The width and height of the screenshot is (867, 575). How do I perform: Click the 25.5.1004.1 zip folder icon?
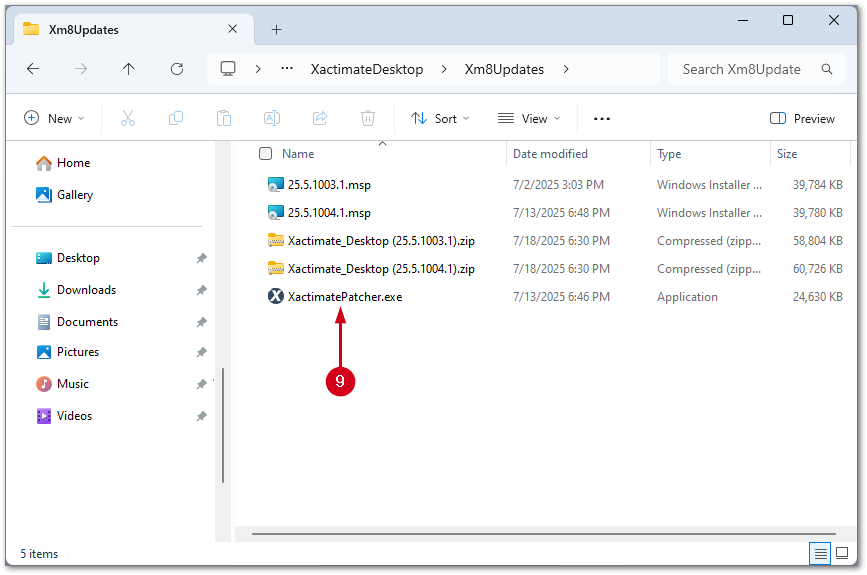click(x=275, y=269)
